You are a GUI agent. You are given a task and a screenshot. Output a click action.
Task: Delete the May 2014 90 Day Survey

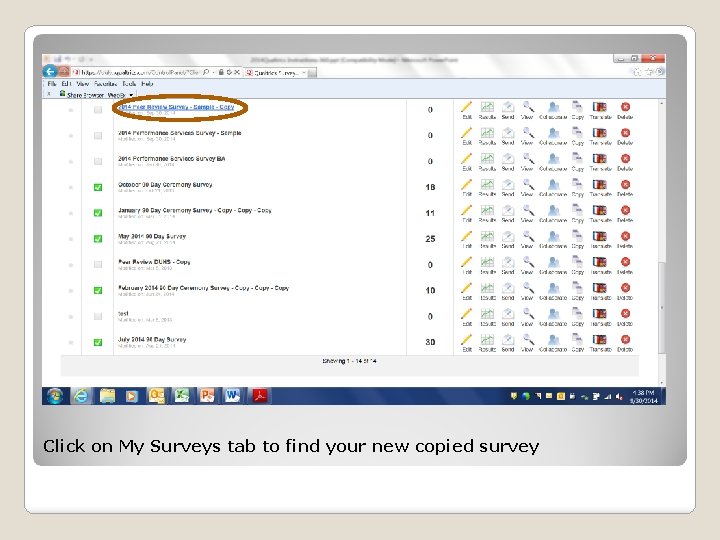[625, 240]
